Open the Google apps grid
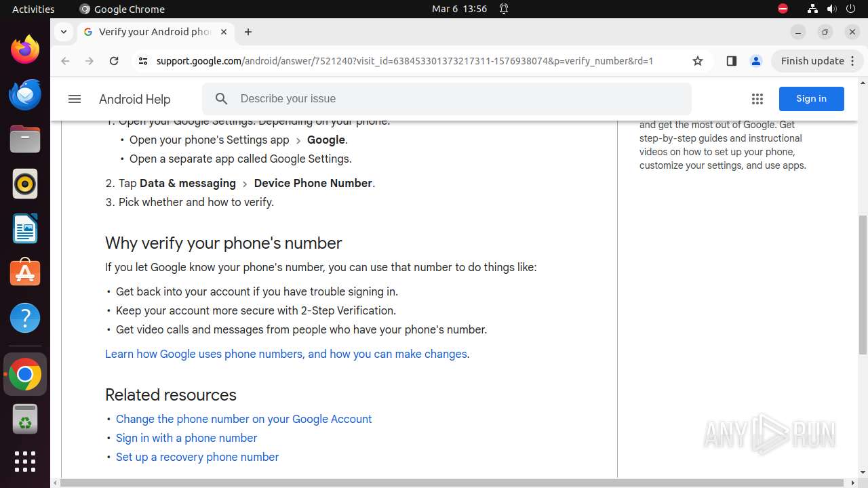868x488 pixels. pos(757,99)
